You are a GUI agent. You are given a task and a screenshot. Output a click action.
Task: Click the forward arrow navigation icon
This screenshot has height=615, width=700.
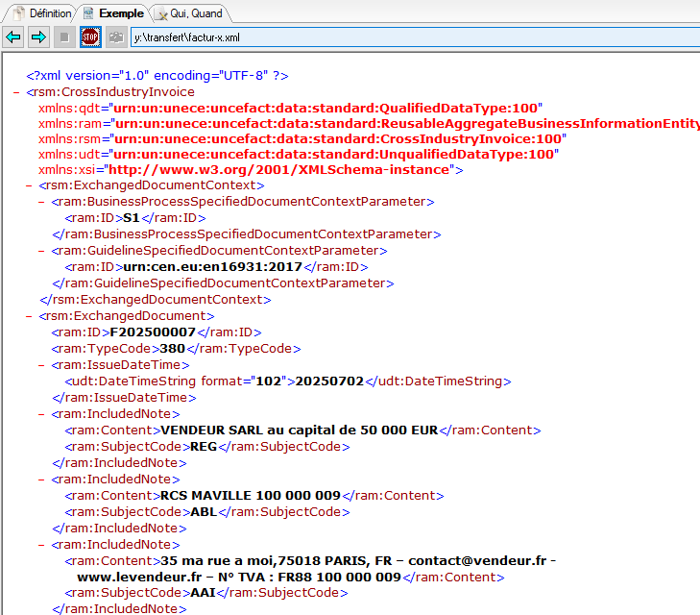38,37
